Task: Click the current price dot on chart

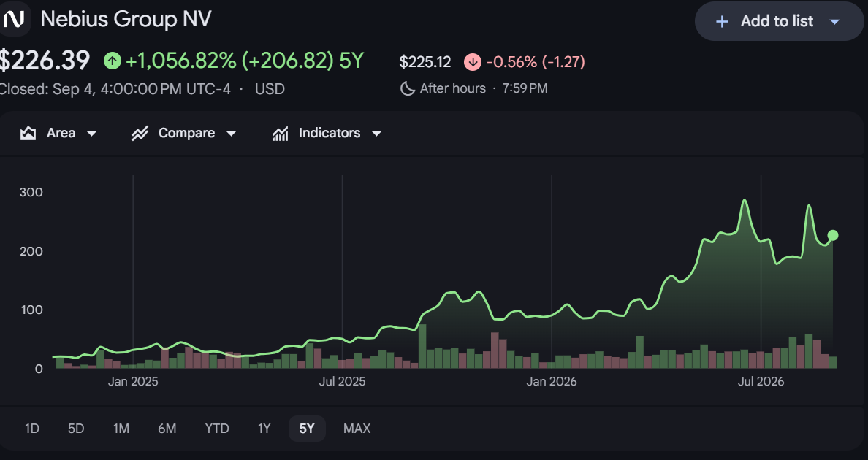Action: click(x=833, y=236)
